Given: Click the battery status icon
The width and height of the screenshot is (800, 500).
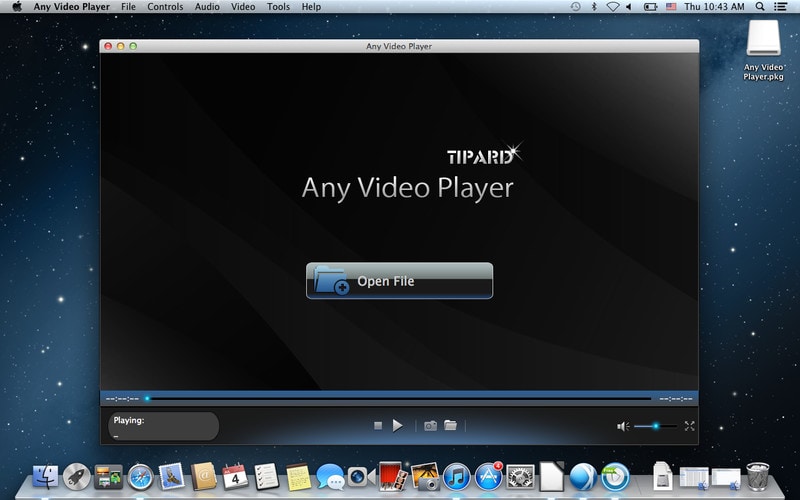Looking at the screenshot, I should 650,7.
